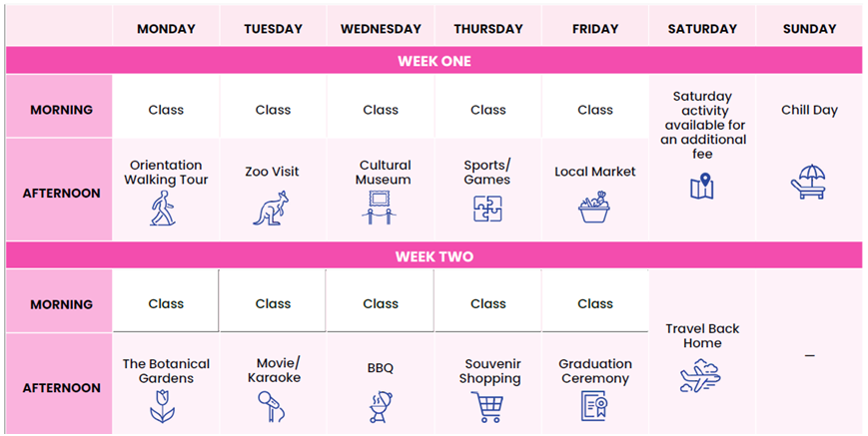Viewport: 868px width, 436px height.
Task: Click the Week Two MORNING row label
Action: pos(59,304)
